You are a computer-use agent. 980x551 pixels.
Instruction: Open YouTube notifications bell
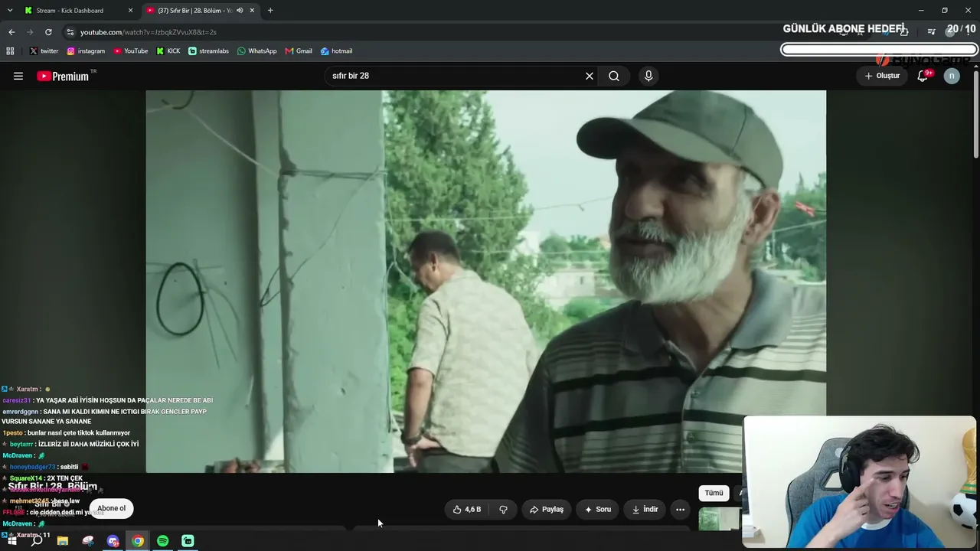[923, 76]
